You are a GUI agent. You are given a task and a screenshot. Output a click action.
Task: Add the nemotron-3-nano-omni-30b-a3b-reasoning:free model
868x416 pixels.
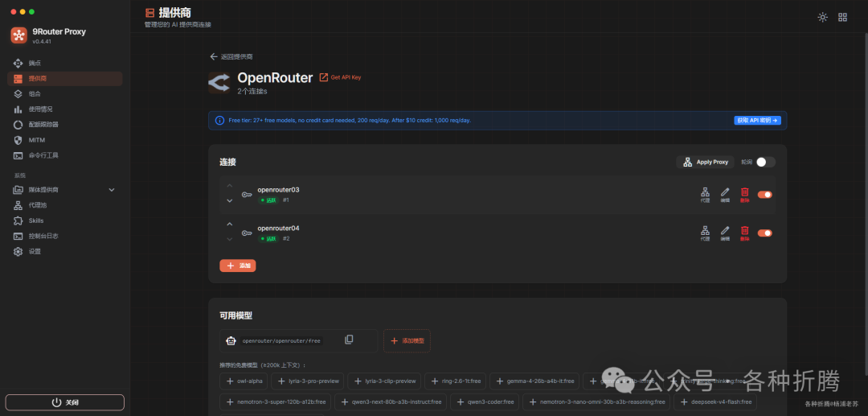pos(596,402)
